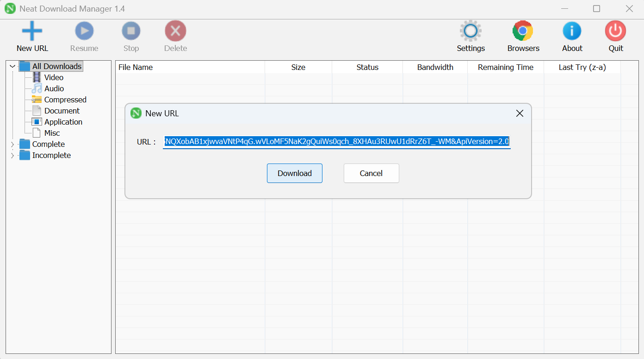The image size is (644, 359).
Task: Open Settings gear icon in toolbar
Action: pyautogui.click(x=471, y=31)
